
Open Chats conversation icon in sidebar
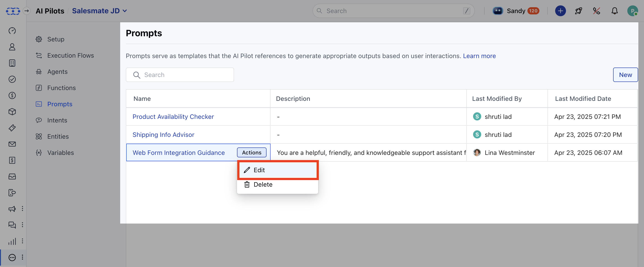(12, 225)
